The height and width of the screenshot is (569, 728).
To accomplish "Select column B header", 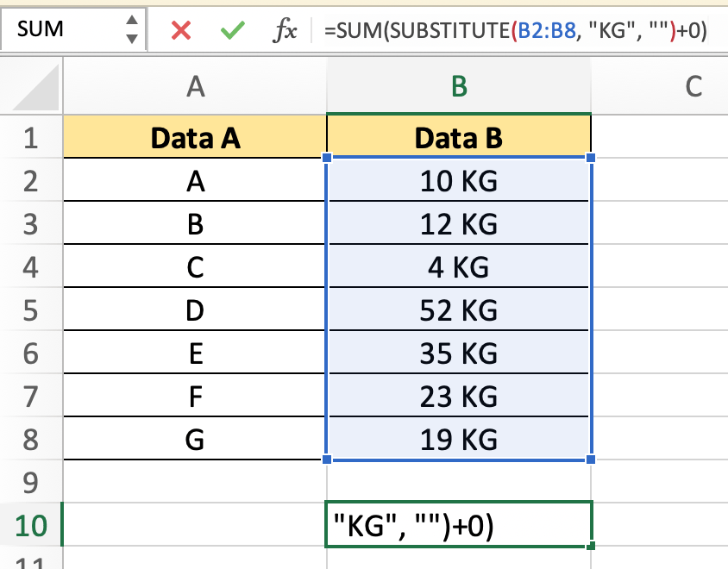I will click(459, 86).
